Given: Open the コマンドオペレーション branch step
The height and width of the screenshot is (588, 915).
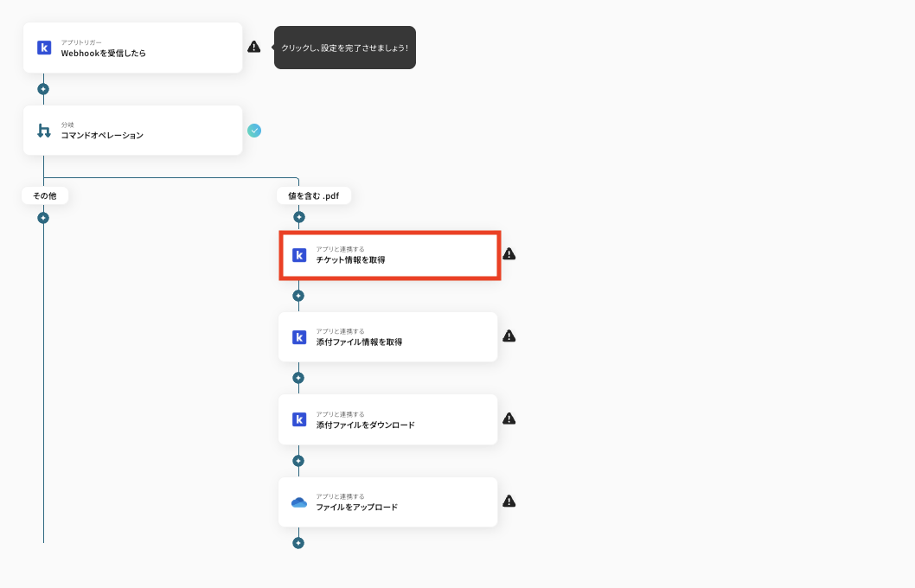Looking at the screenshot, I should click(x=132, y=130).
